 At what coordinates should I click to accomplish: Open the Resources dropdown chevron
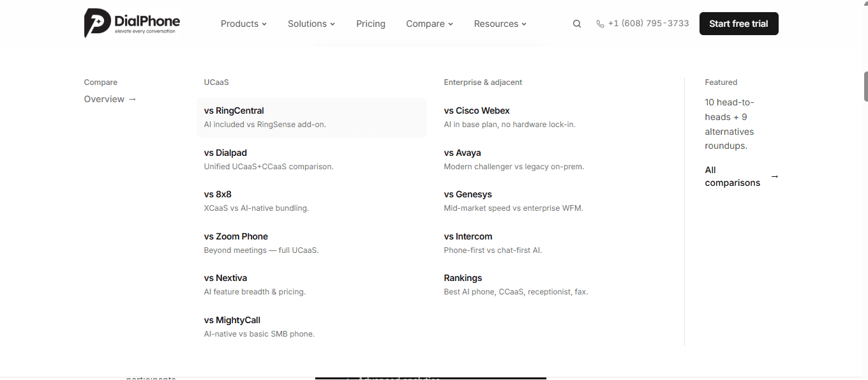tap(524, 24)
